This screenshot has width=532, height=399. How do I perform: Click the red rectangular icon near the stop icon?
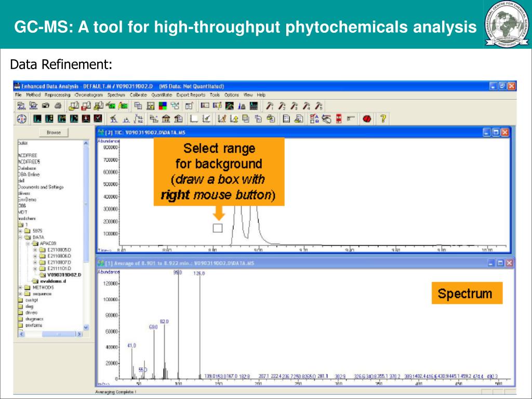[x=339, y=119]
